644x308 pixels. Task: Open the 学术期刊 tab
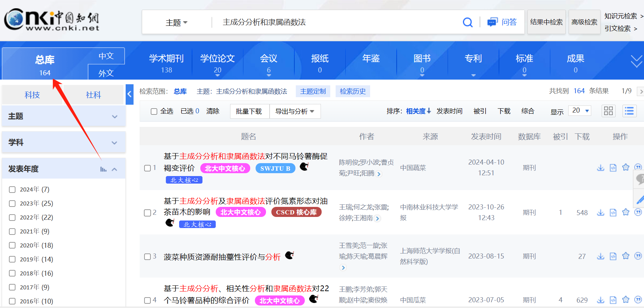coord(166,63)
